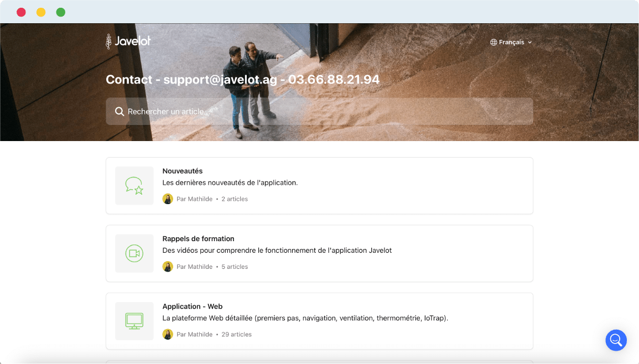The width and height of the screenshot is (639, 364).
Task: Click the Nouveautés description text
Action: coord(230,183)
